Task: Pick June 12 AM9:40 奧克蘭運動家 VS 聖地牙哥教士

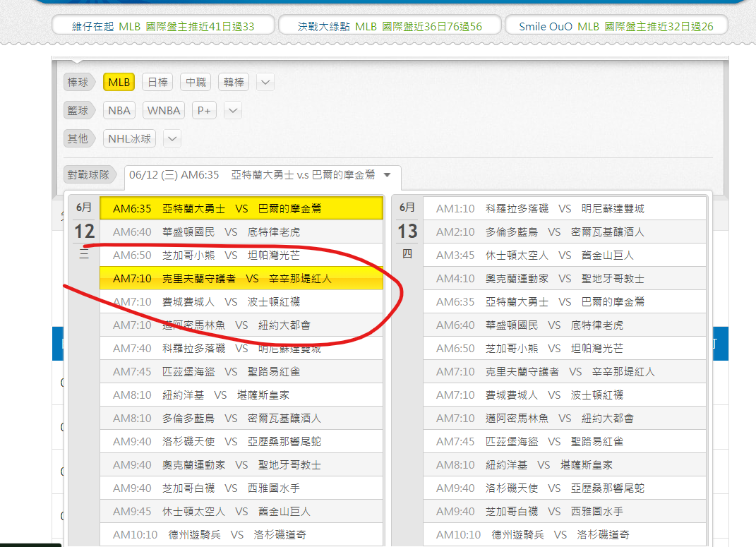Action: click(241, 465)
